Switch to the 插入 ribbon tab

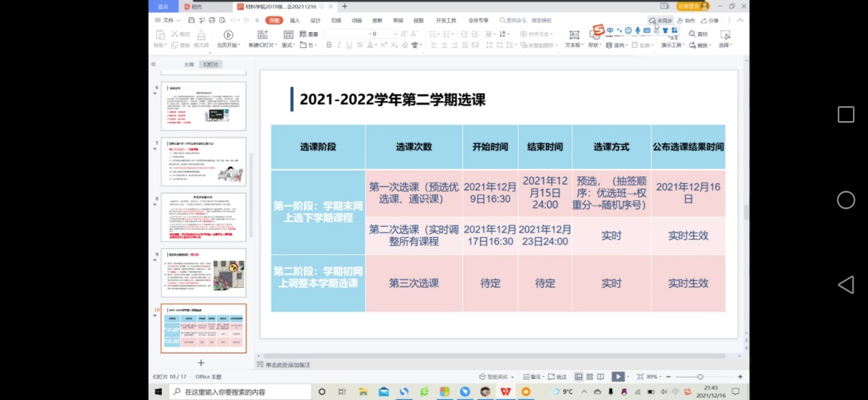pyautogui.click(x=294, y=21)
